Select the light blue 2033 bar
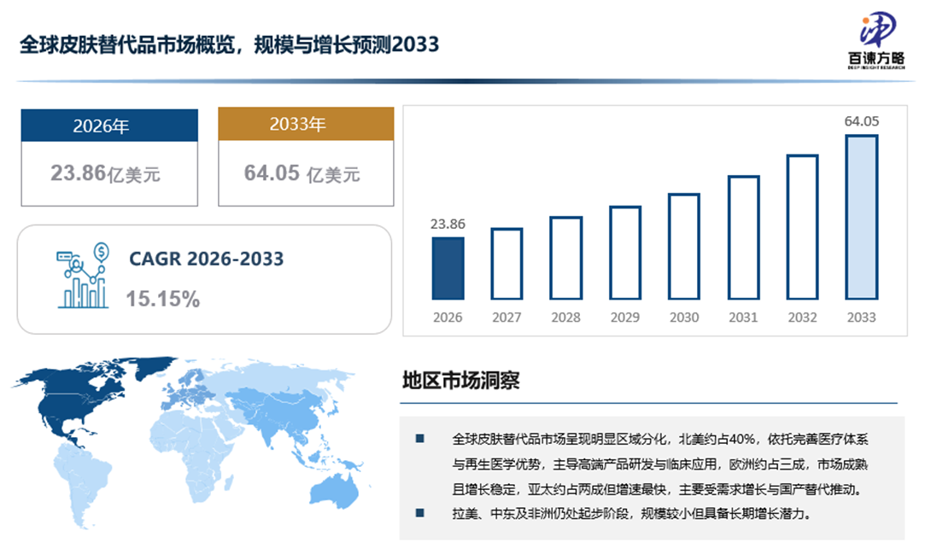Image resolution: width=931 pixels, height=560 pixels. point(861,217)
